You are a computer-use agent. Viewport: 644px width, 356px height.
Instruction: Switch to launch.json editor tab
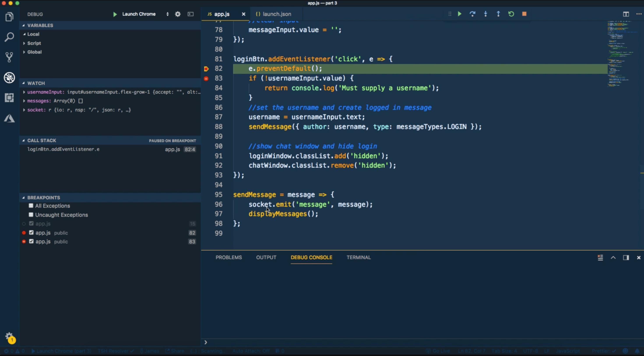click(277, 14)
